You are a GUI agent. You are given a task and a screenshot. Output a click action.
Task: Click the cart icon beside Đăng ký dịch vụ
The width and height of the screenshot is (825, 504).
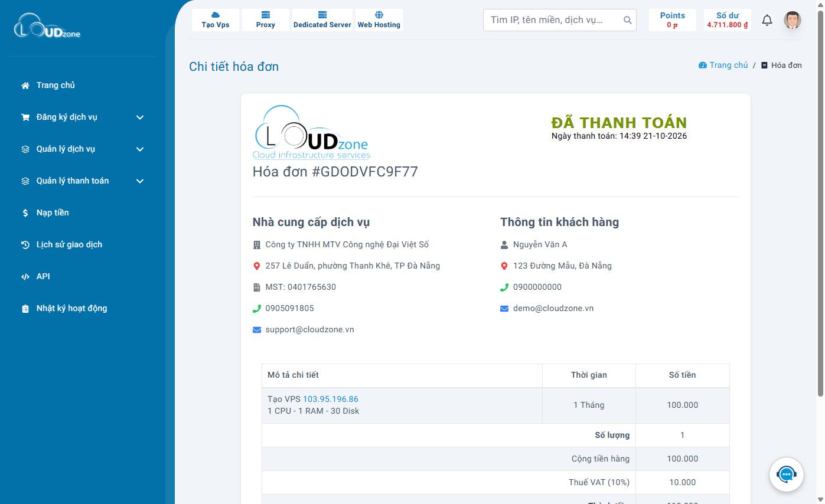point(25,117)
